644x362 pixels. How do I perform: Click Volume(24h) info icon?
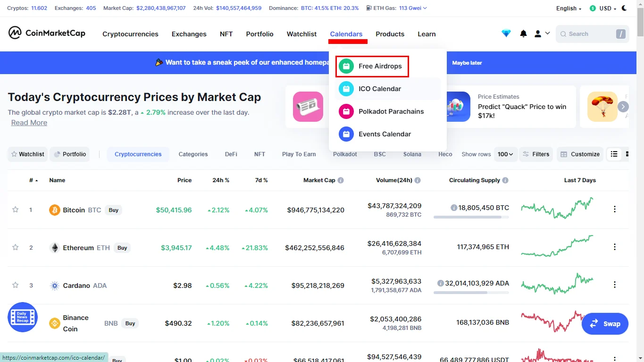(x=418, y=180)
